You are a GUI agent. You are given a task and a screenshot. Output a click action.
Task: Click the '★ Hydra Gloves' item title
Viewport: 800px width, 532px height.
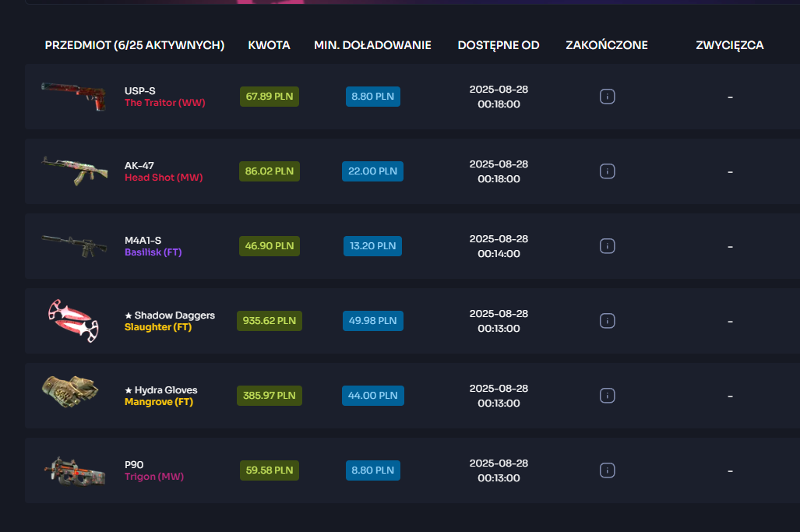[161, 390]
